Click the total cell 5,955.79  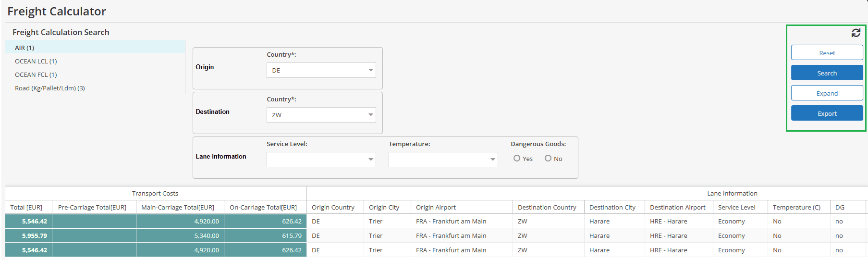[29, 235]
